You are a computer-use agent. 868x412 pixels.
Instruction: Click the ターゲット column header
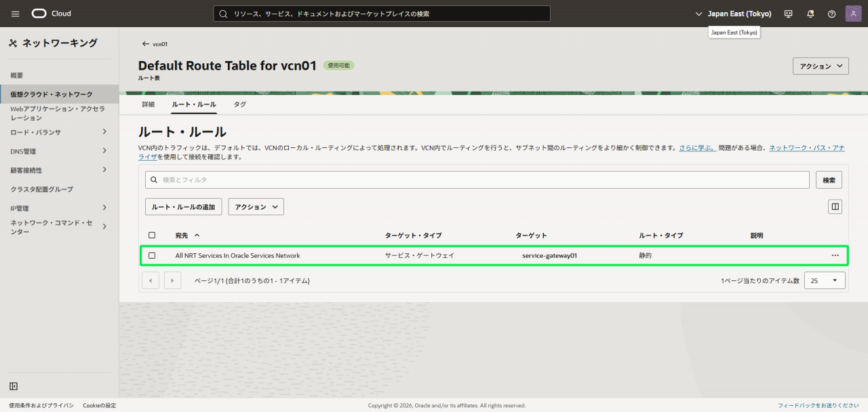point(531,236)
